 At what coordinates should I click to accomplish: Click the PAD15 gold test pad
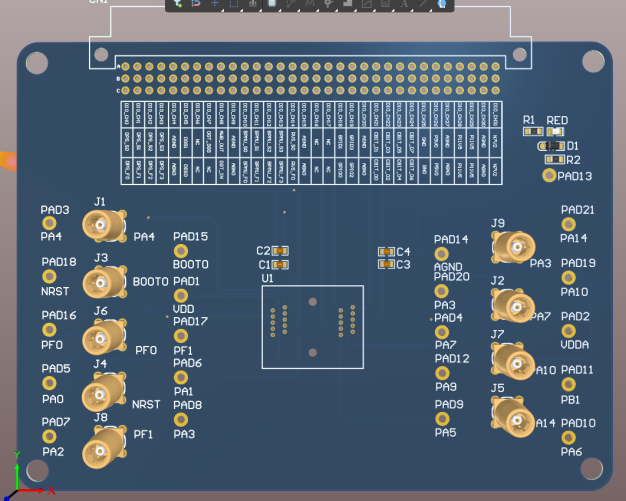(x=181, y=251)
